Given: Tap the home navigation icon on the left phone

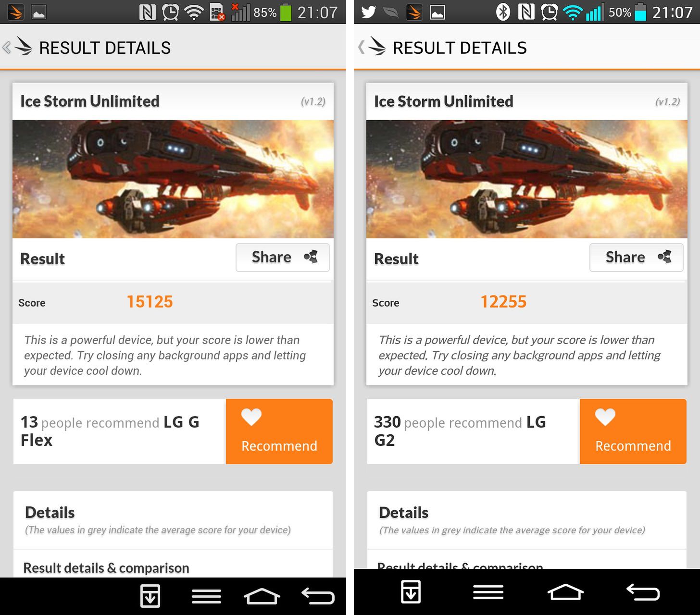Looking at the screenshot, I should (262, 596).
